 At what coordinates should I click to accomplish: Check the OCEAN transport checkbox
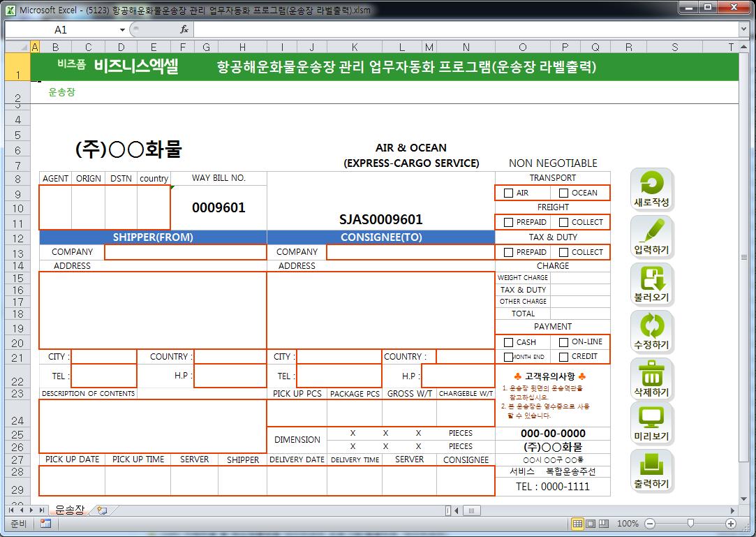point(563,193)
